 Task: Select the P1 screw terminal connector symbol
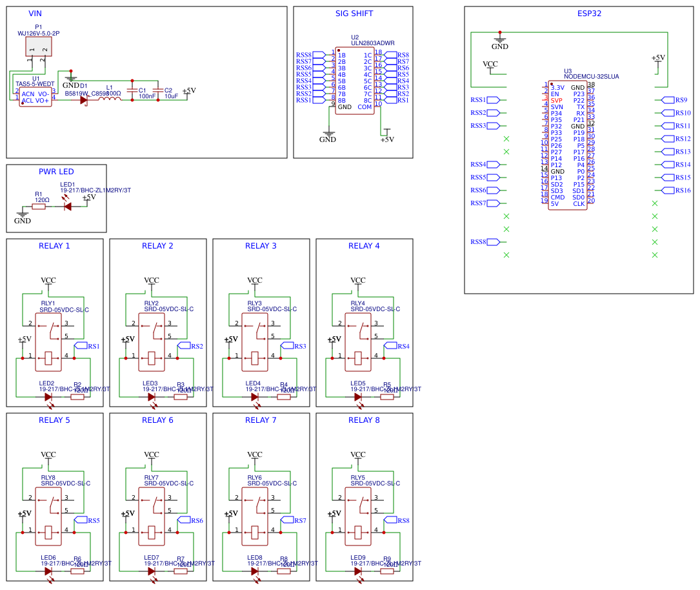[x=39, y=46]
